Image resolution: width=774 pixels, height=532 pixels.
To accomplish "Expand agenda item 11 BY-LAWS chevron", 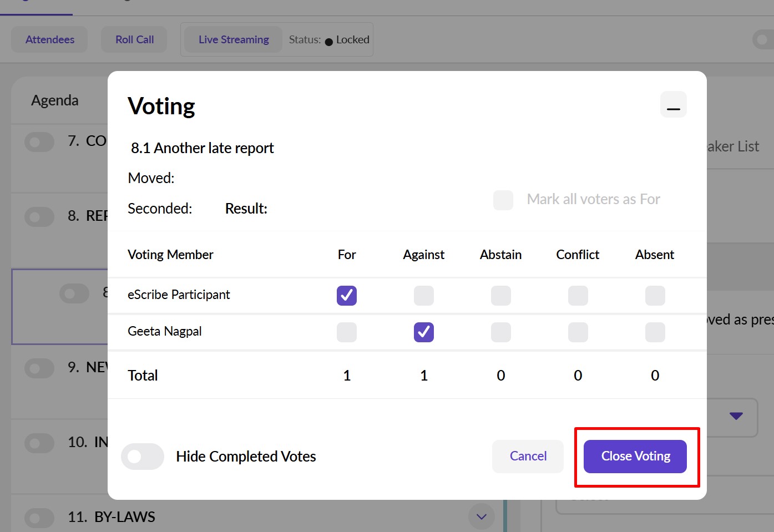I will 481,516.
